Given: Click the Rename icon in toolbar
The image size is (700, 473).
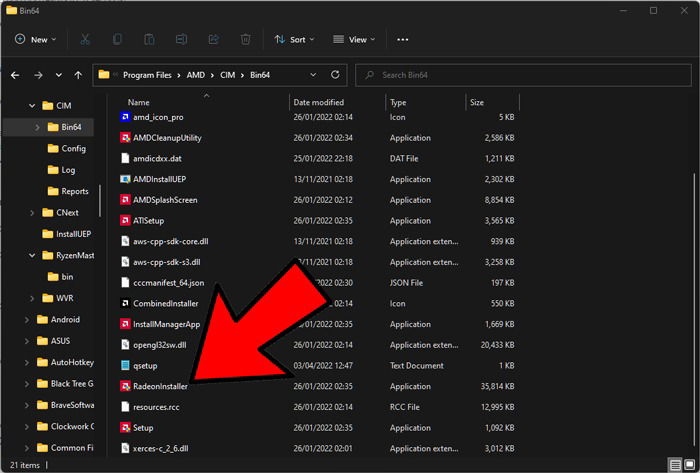Looking at the screenshot, I should pos(181,39).
